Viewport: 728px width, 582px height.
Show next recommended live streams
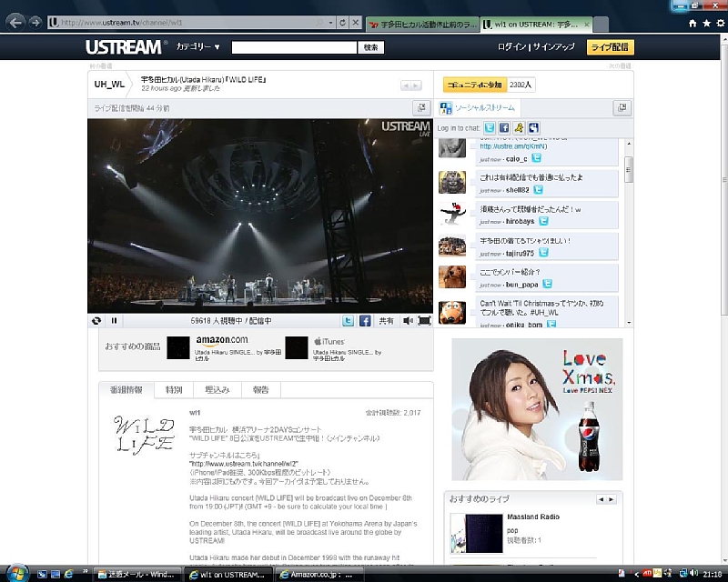612,499
